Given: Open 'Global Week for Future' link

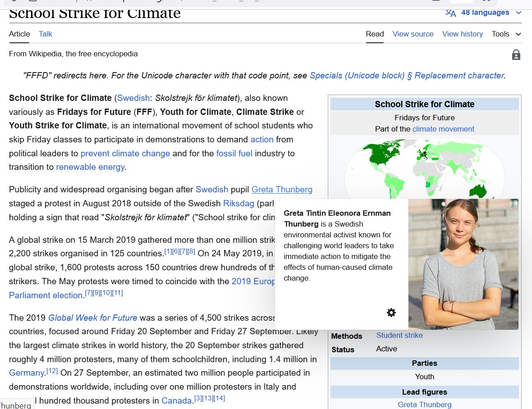Looking at the screenshot, I should click(x=92, y=318).
